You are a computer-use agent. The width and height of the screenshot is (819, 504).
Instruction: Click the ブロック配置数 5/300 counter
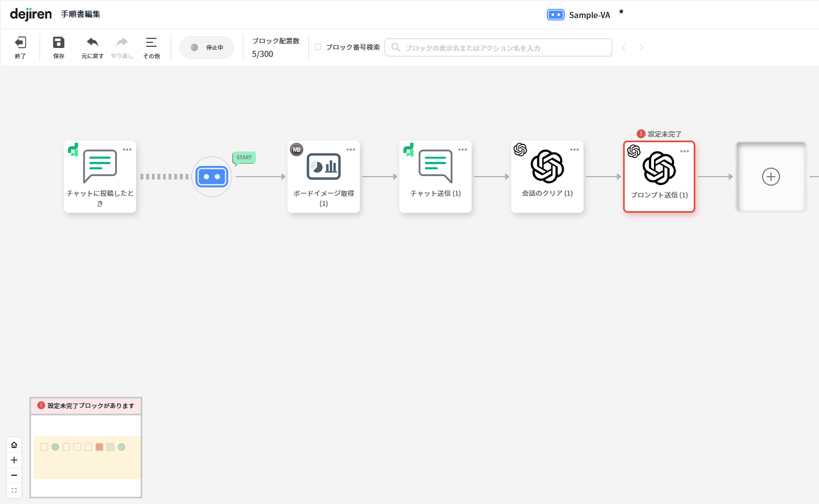pos(276,47)
